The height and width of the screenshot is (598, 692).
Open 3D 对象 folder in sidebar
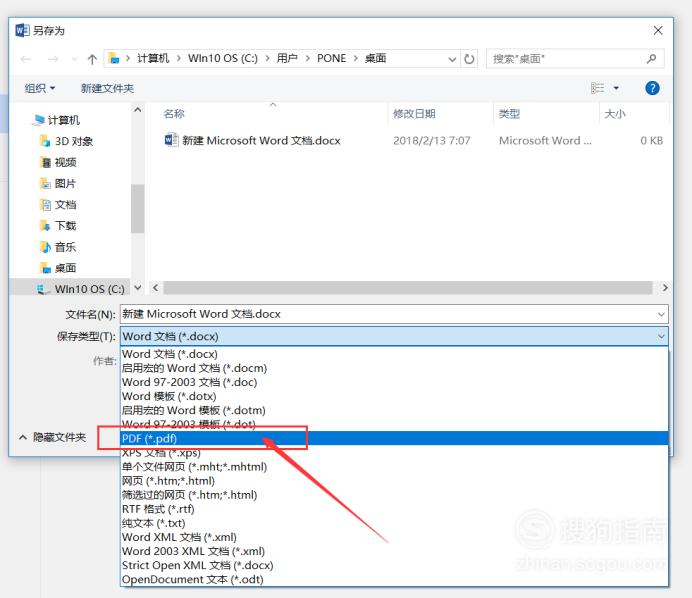click(66, 141)
